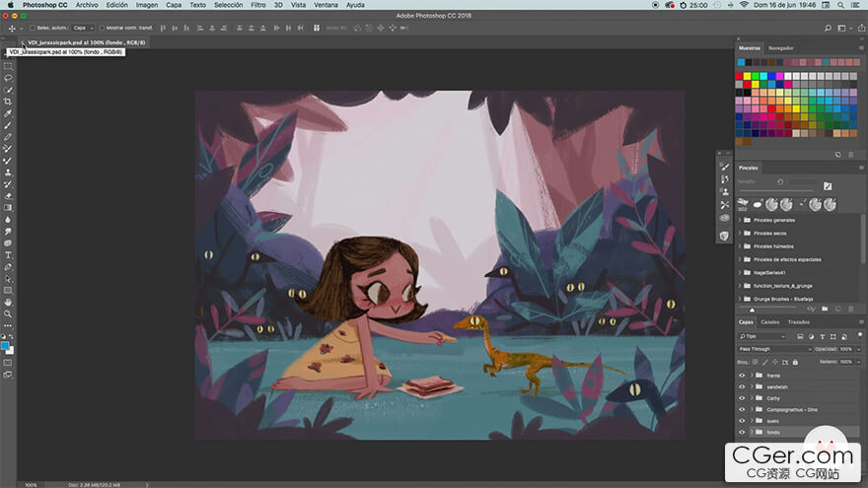The width and height of the screenshot is (868, 488).
Task: Enable Mostrar contr. transf. checkbox
Action: click(x=102, y=28)
